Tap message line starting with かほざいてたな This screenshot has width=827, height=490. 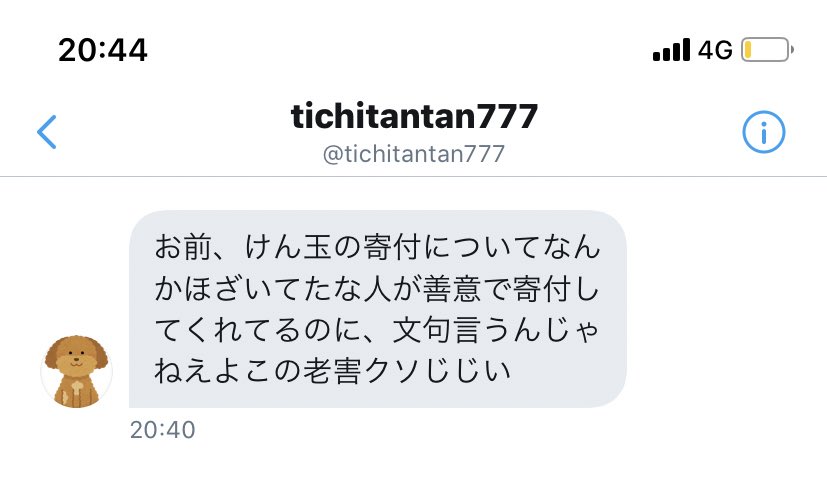point(378,288)
